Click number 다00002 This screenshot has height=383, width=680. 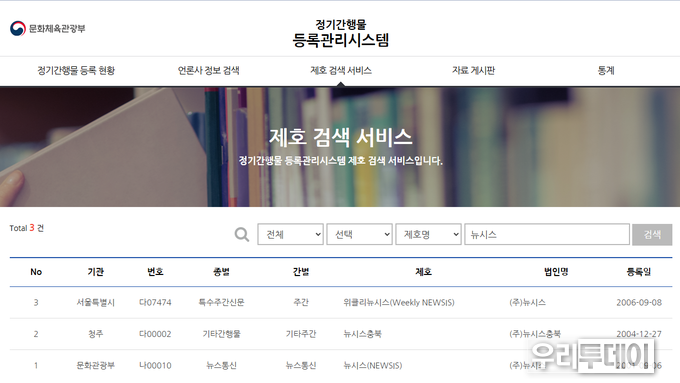coord(155,334)
